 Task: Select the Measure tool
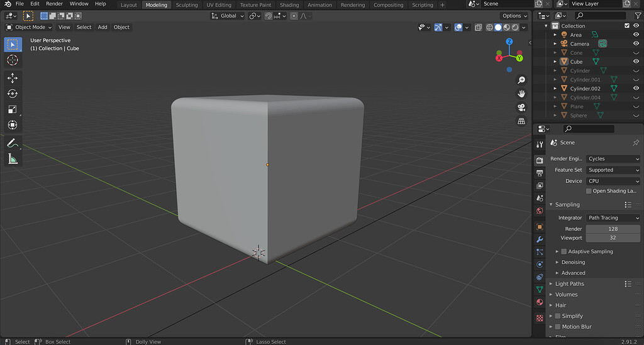point(13,159)
